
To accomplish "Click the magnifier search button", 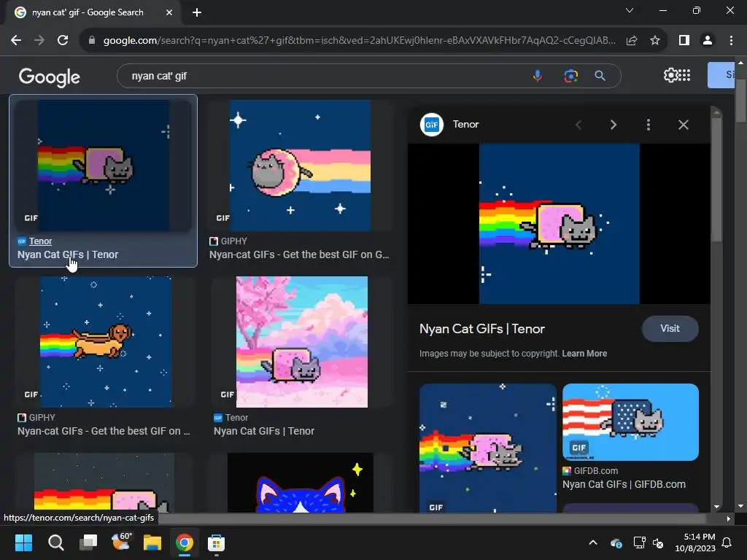I will click(600, 76).
